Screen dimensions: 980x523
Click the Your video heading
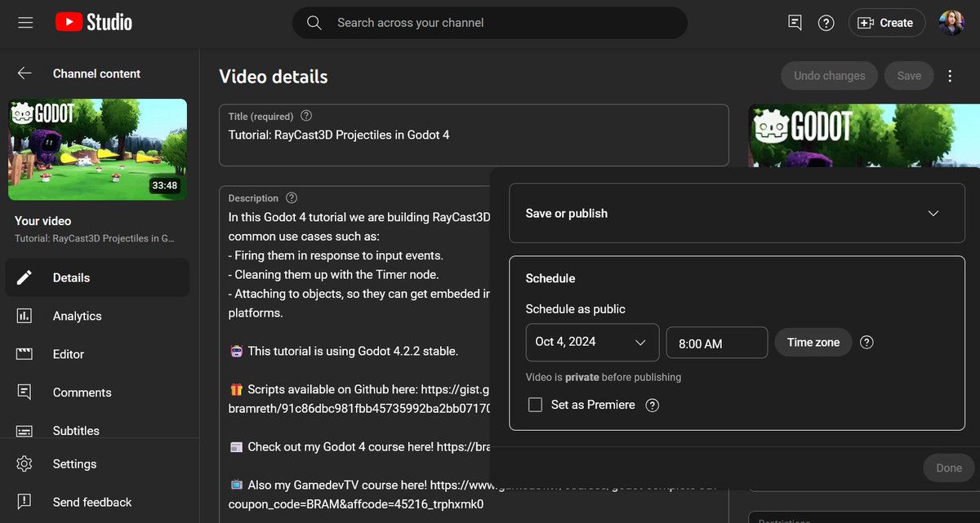[43, 221]
